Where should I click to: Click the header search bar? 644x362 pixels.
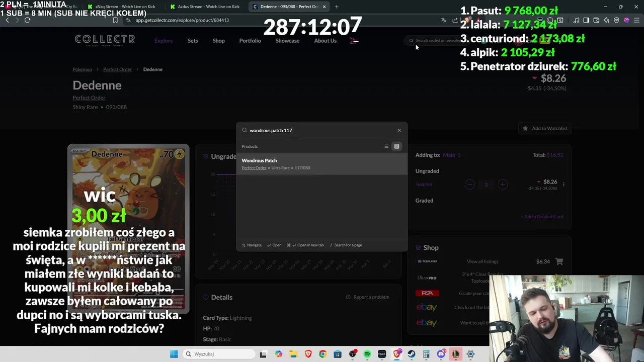click(x=437, y=41)
